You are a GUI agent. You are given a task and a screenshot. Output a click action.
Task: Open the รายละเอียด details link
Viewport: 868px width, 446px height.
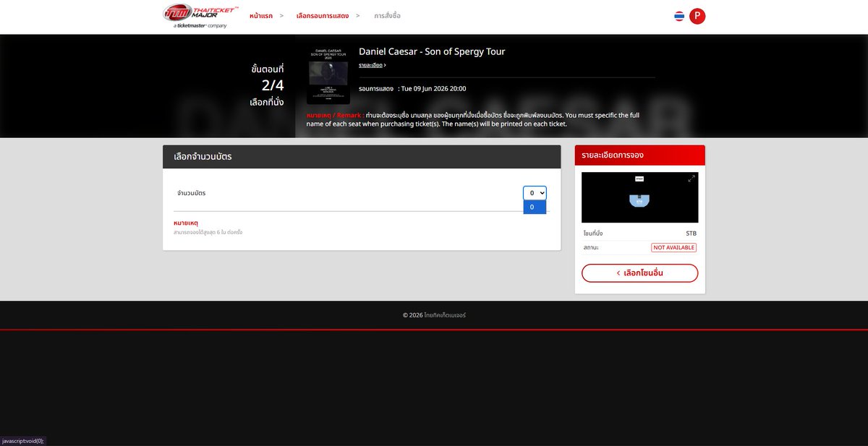coord(372,65)
